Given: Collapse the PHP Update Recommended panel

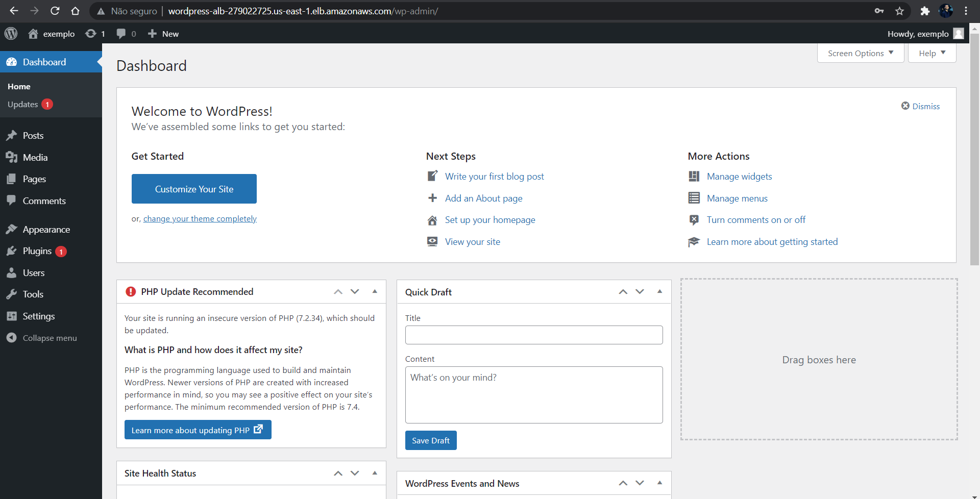Looking at the screenshot, I should [x=375, y=291].
